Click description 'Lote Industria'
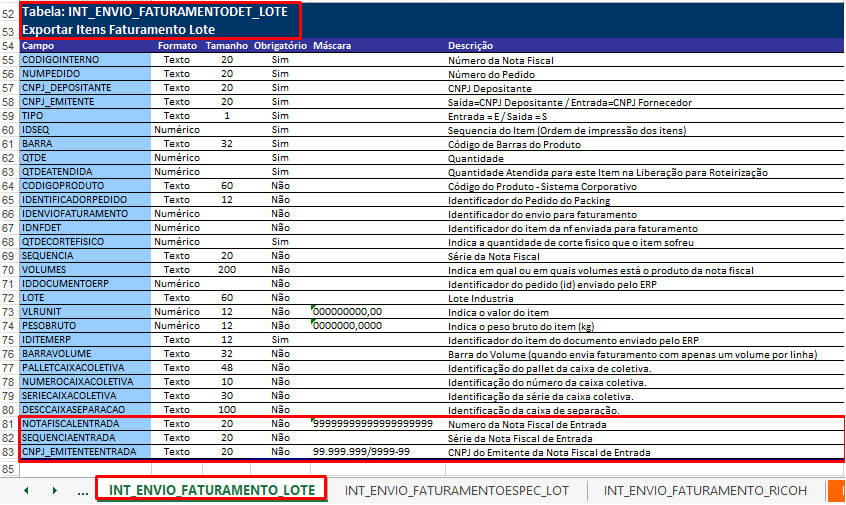The image size is (846, 505). (x=480, y=299)
